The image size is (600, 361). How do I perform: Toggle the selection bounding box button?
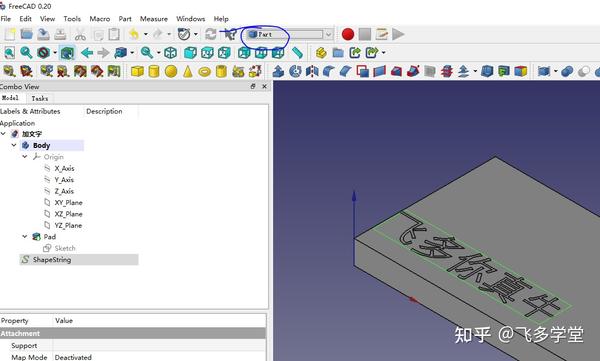click(x=67, y=52)
